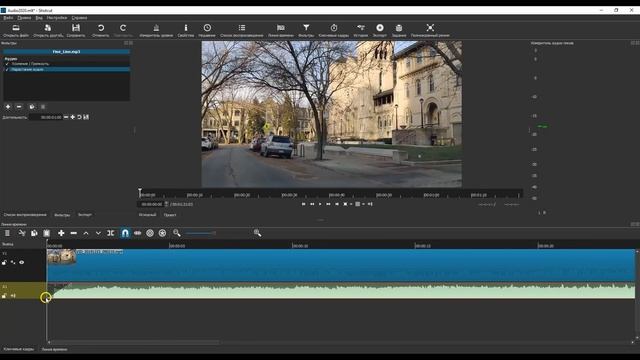Disable the first audio filter checkbox
The height and width of the screenshot is (360, 640).
[x=7, y=64]
